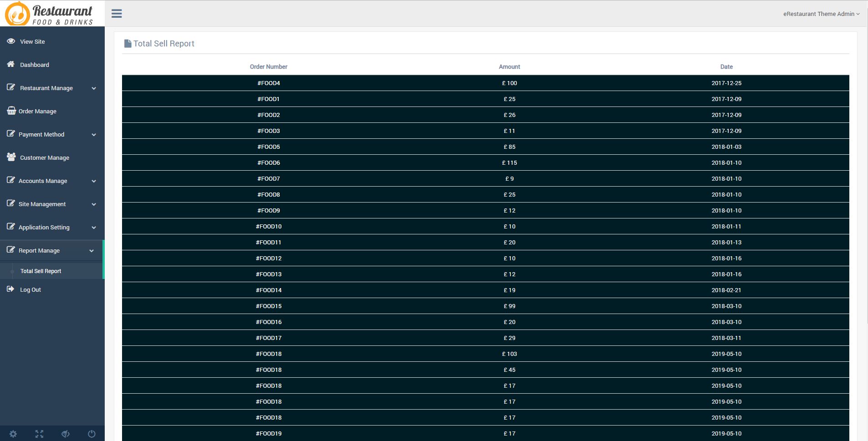868x441 pixels.
Task: Select order number #FOOD14
Action: [x=269, y=290]
